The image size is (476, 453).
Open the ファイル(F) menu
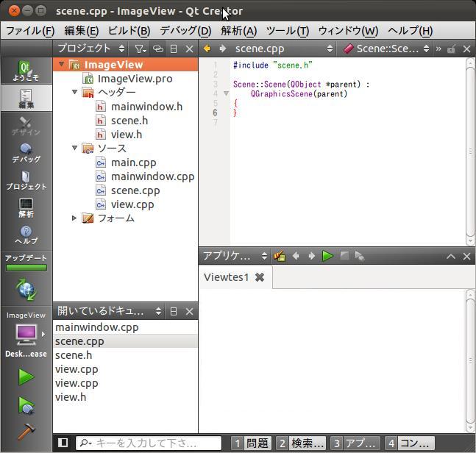click(30, 31)
